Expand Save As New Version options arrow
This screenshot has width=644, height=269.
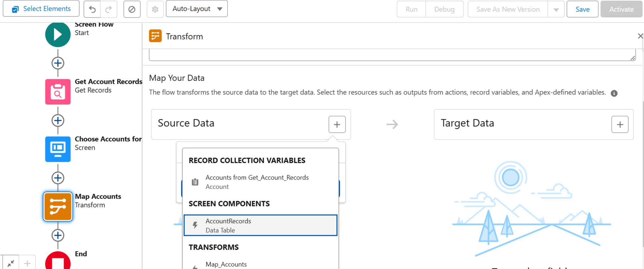[x=556, y=9]
